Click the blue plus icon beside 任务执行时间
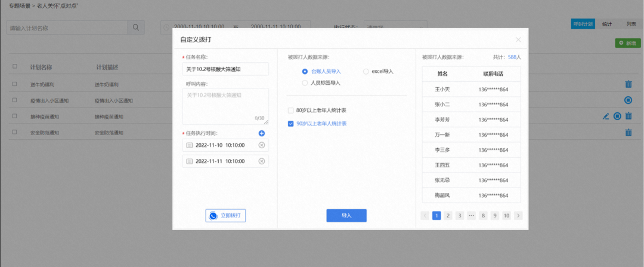 pyautogui.click(x=262, y=133)
